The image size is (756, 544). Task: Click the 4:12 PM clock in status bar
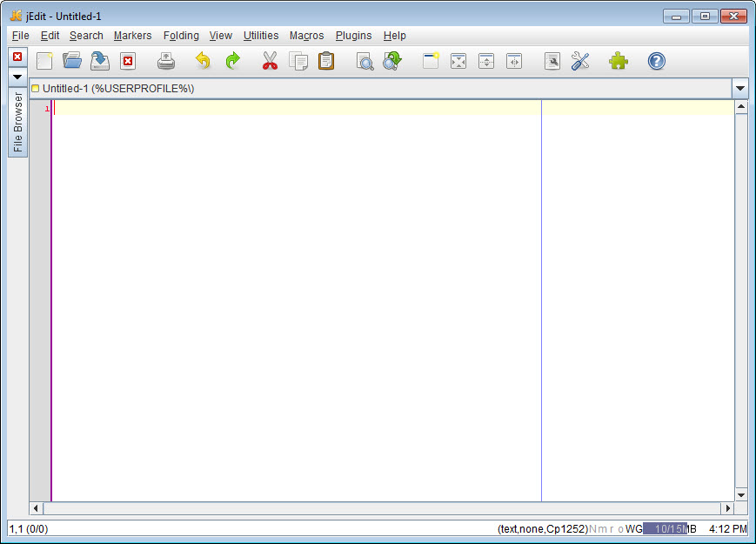[727, 528]
